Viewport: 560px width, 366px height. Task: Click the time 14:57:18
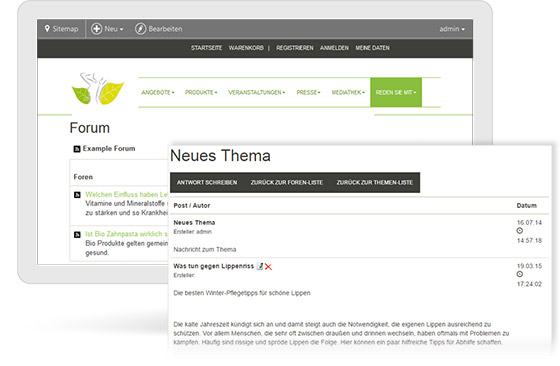tap(529, 240)
